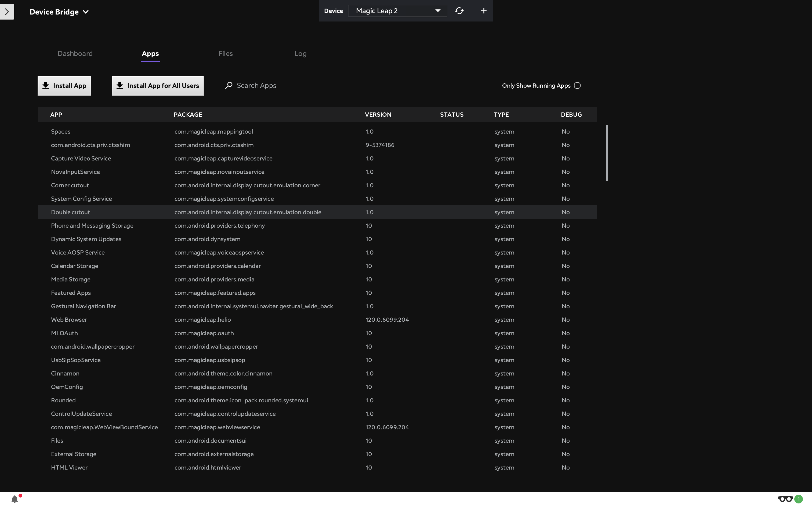This screenshot has height=508, width=812.
Task: Open notifications bell icon
Action: pyautogui.click(x=15, y=499)
